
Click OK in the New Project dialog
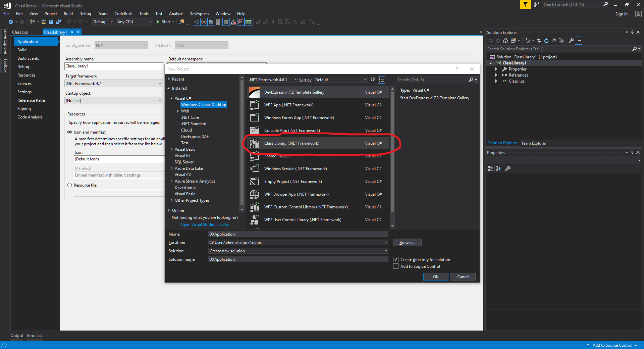[x=436, y=277]
